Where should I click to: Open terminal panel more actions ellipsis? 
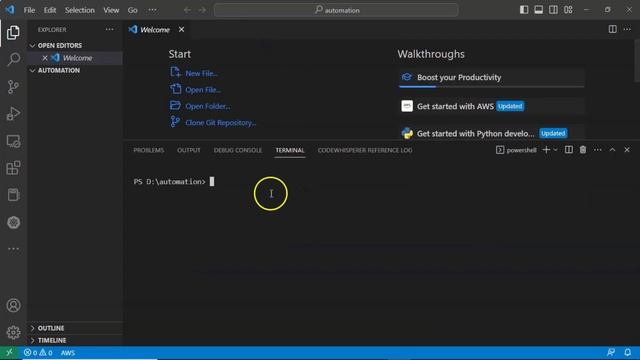[x=598, y=150]
